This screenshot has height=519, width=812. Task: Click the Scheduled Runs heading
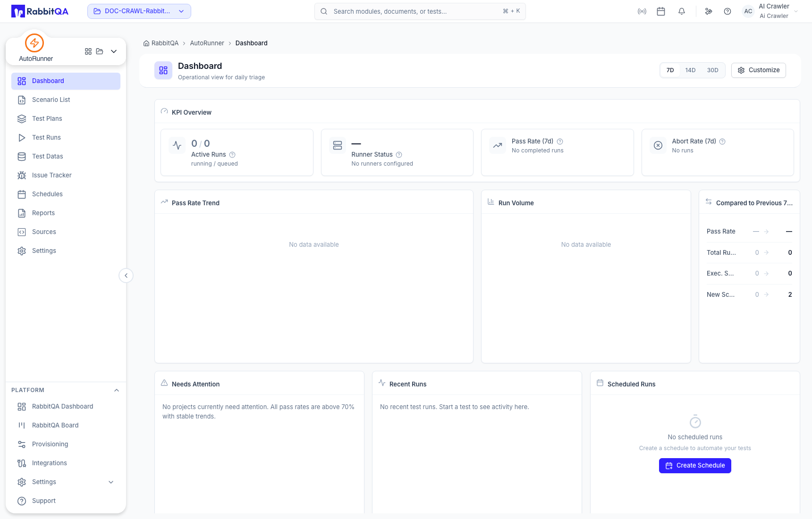click(631, 385)
